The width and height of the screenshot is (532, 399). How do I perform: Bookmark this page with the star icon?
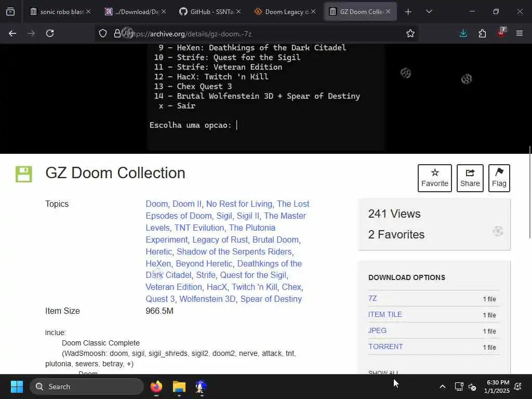(x=410, y=33)
